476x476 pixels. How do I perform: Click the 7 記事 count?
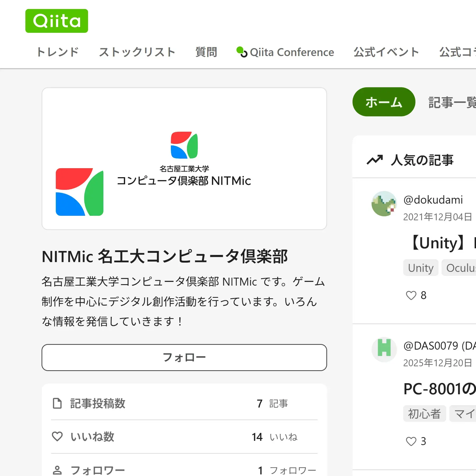click(x=272, y=404)
